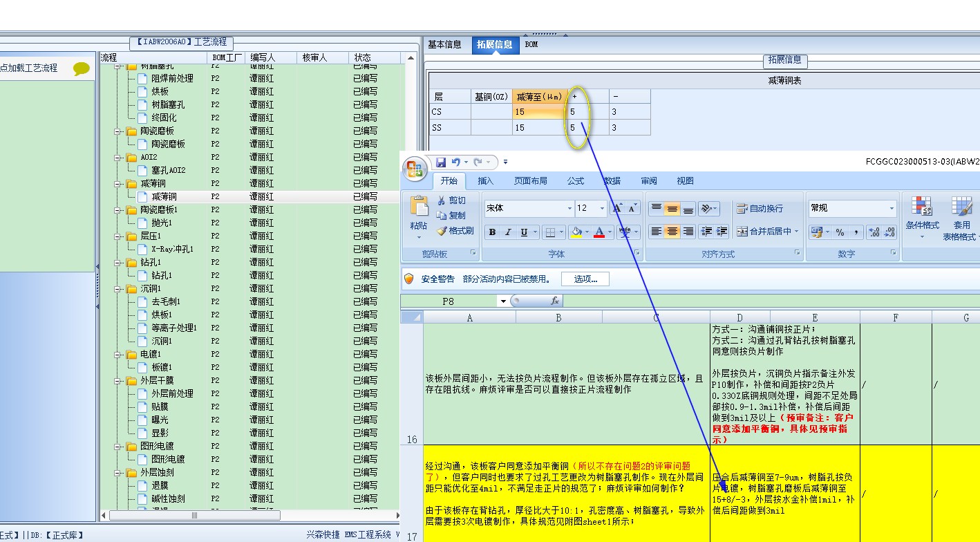Image resolution: width=980 pixels, height=542 pixels.
Task: Click the Conditional Formatting (条件格式) icon
Action: pyautogui.click(x=922, y=206)
